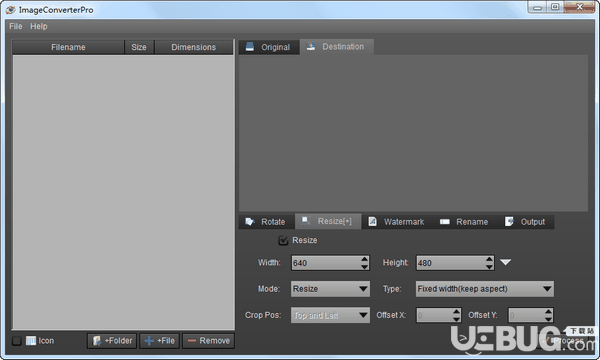Open the Mode dropdown showing Resize

point(330,289)
